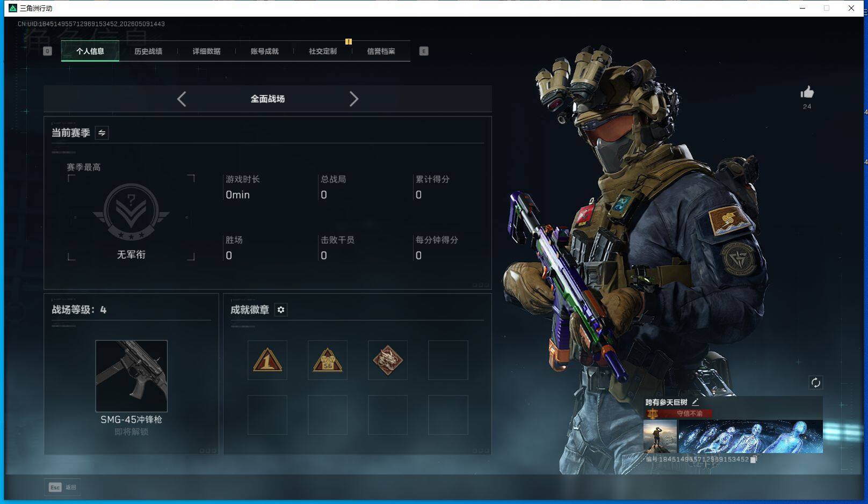Toggle season view with swap icon beside 当前赛季
Image resolution: width=868 pixels, height=504 pixels.
(x=102, y=133)
